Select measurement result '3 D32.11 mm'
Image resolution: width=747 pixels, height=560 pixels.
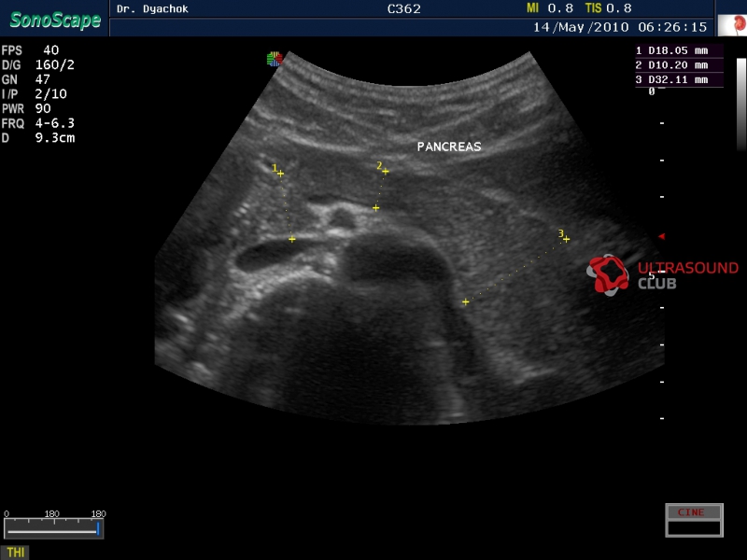point(679,79)
